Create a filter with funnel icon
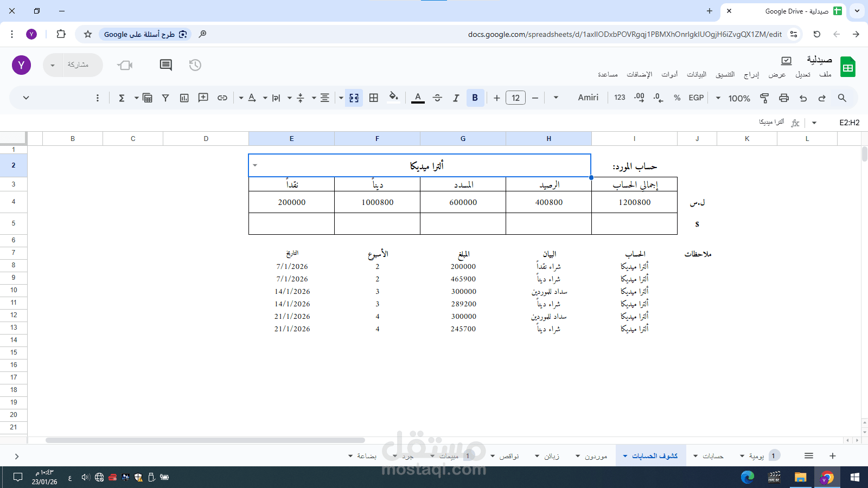Viewport: 868px width, 488px height. pos(165,98)
